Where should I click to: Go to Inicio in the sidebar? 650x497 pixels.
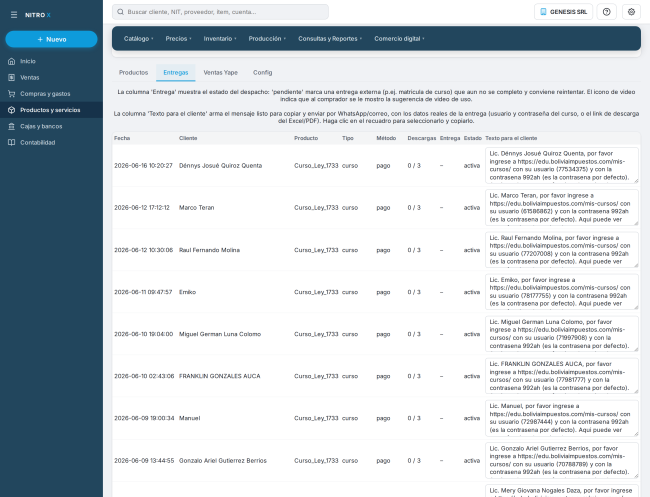(51, 61)
